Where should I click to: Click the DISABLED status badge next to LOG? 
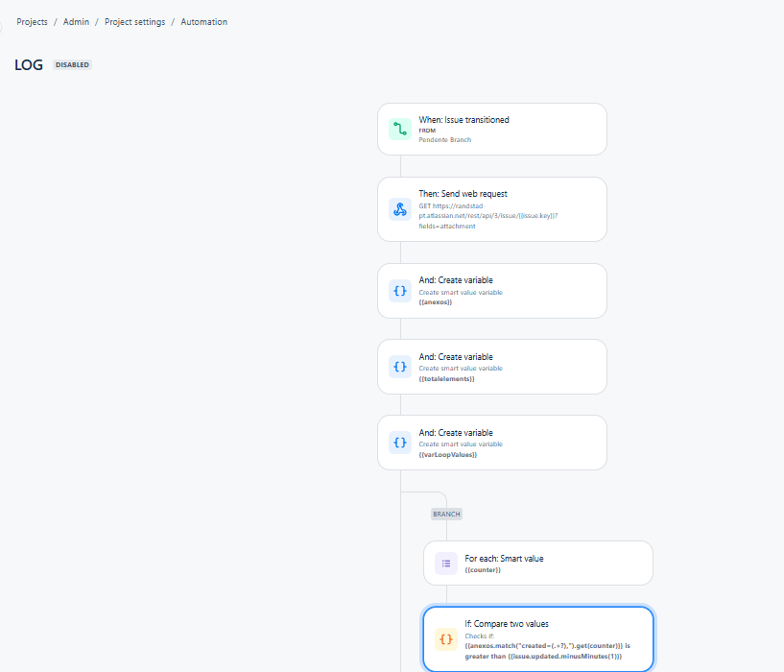tap(73, 65)
